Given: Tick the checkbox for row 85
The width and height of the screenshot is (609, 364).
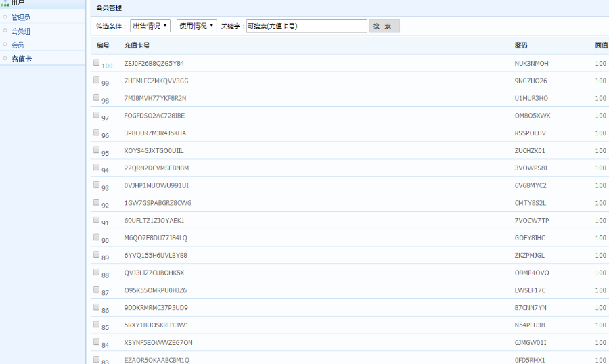Looking at the screenshot, I should click(96, 325).
